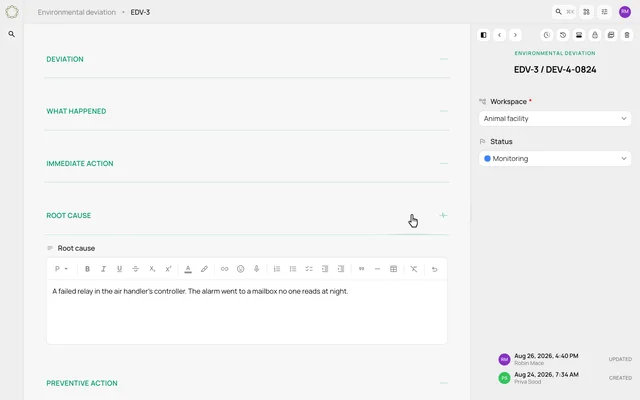640x400 pixels.
Task: Expand the IMMEDIATE ACTION section
Action: pyautogui.click(x=444, y=163)
